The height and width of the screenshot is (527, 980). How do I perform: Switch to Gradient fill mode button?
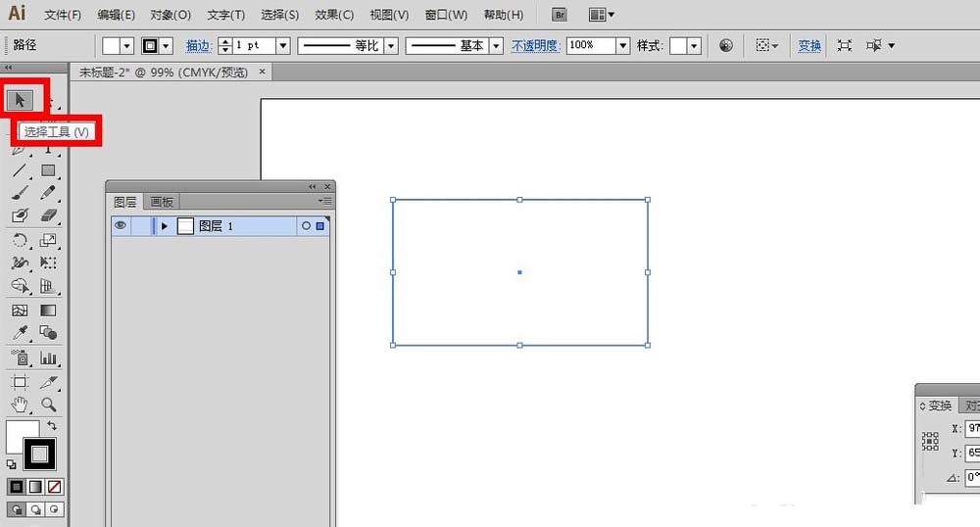tap(35, 487)
